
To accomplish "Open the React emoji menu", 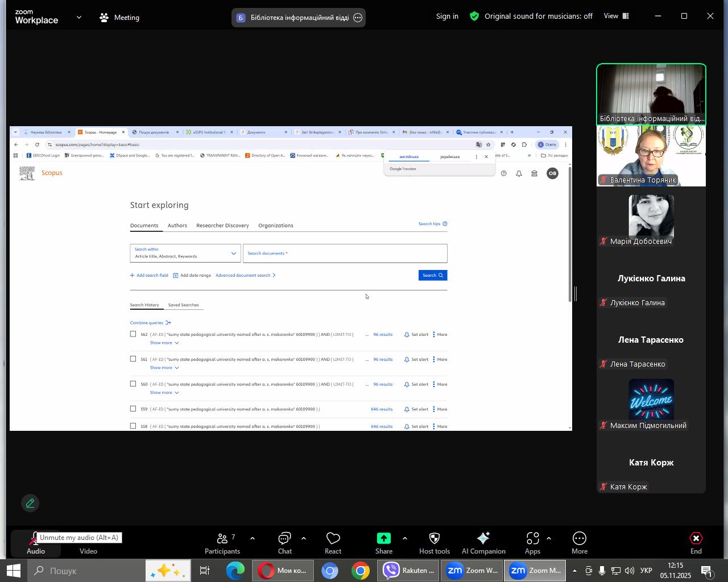I will coord(333,543).
